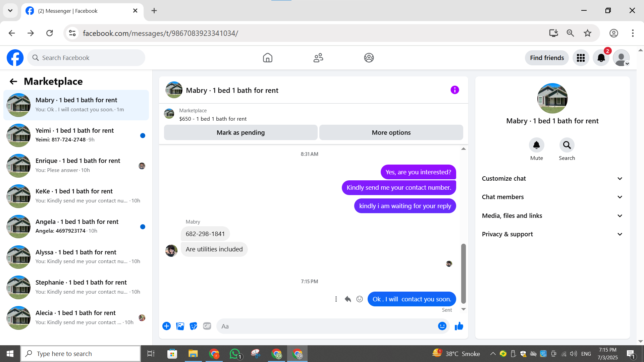Open Facebook notifications bell
Image resolution: width=644 pixels, height=362 pixels.
click(601, 58)
